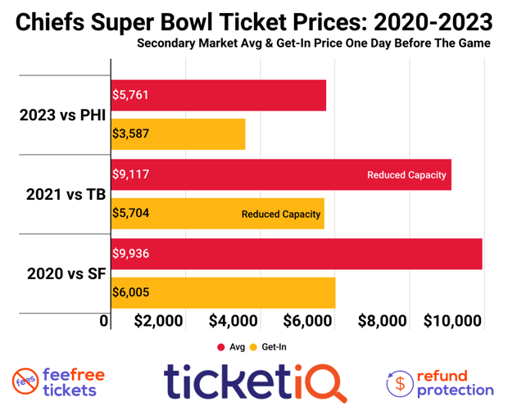Viewport: 508px width, 420px height.
Task: Click the ticketiQ logo text
Action: (256, 383)
